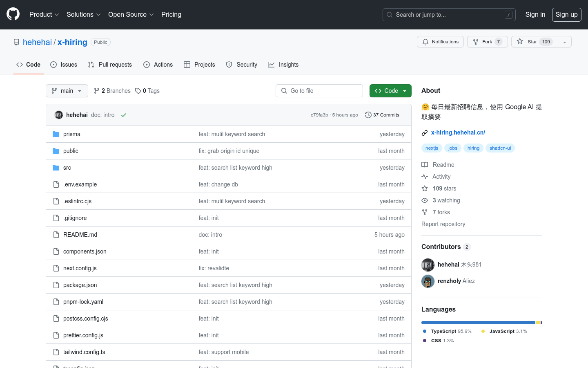Click the Fork button
The width and height of the screenshot is (588, 368).
tap(488, 42)
